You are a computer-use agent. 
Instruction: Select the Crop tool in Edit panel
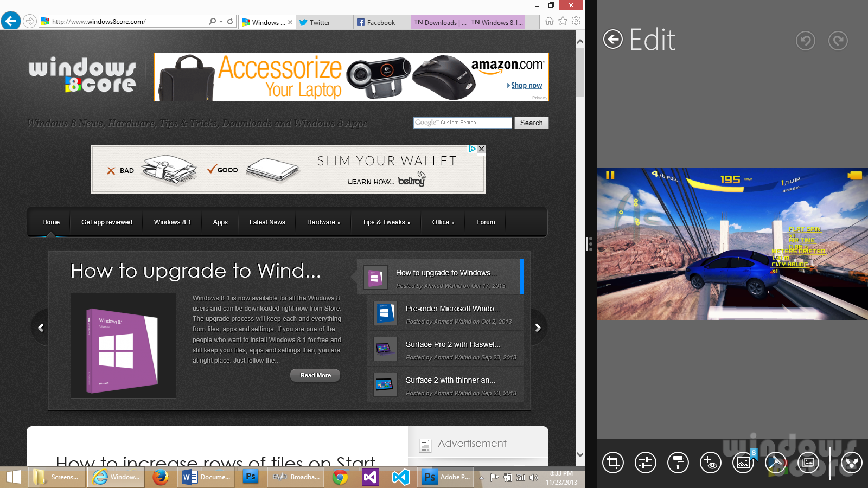pyautogui.click(x=613, y=463)
